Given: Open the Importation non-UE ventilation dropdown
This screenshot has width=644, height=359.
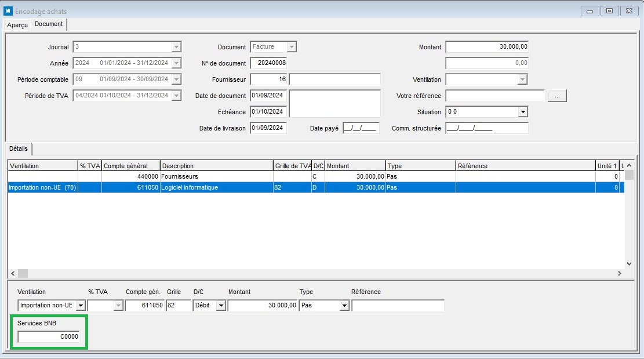Looking at the screenshot, I should point(81,306).
